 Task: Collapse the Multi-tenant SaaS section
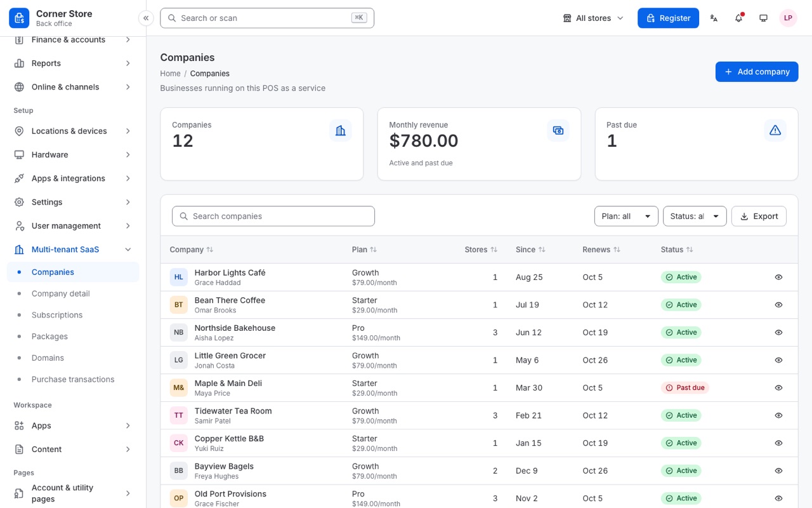tap(73, 250)
